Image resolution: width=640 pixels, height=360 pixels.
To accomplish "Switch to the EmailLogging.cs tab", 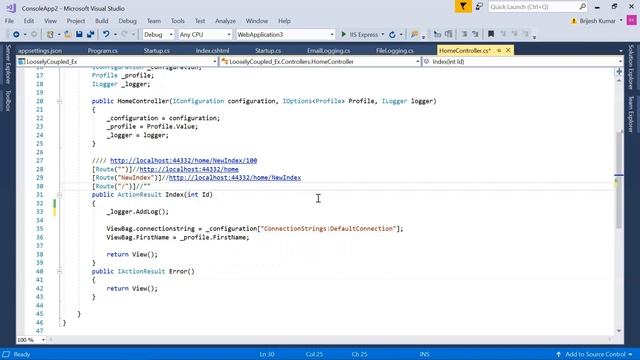I will (329, 51).
